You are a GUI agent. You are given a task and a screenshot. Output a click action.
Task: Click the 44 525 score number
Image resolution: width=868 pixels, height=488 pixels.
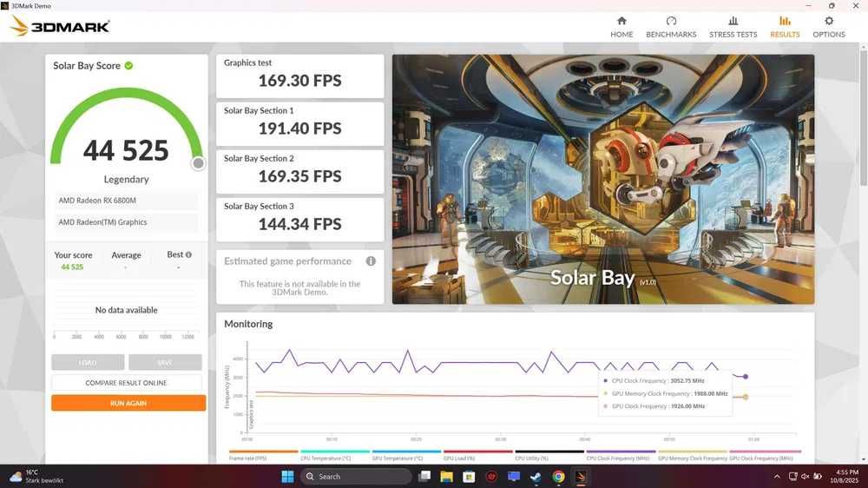[126, 151]
